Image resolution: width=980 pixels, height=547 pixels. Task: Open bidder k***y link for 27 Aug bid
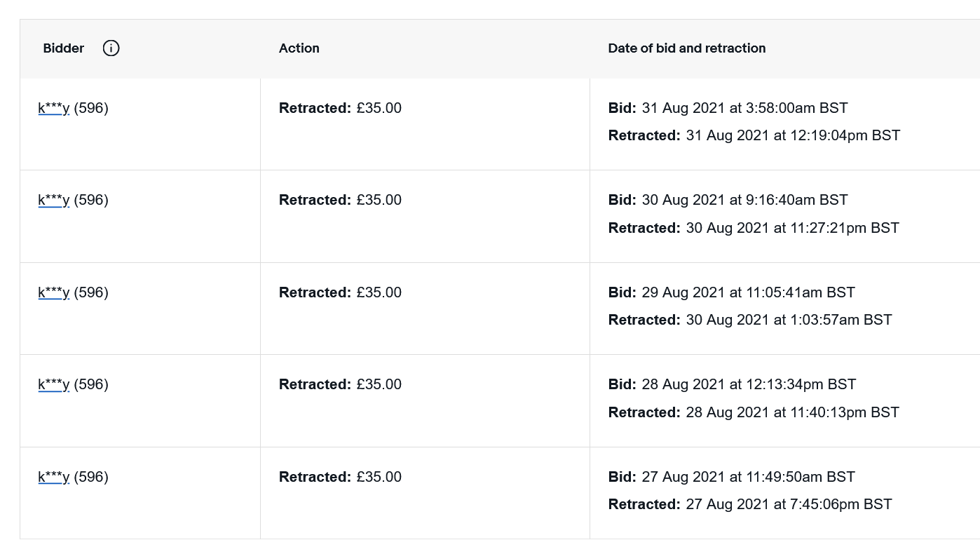(x=54, y=478)
